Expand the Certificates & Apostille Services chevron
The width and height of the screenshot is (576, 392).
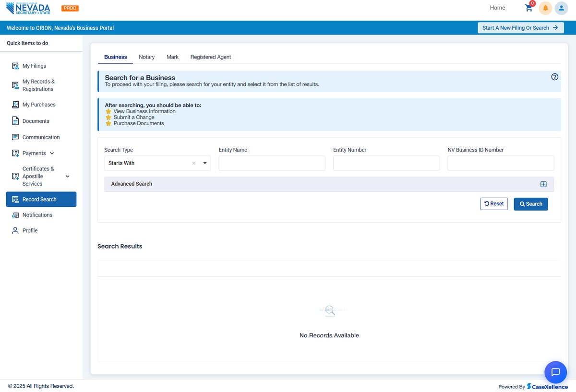pos(67,176)
